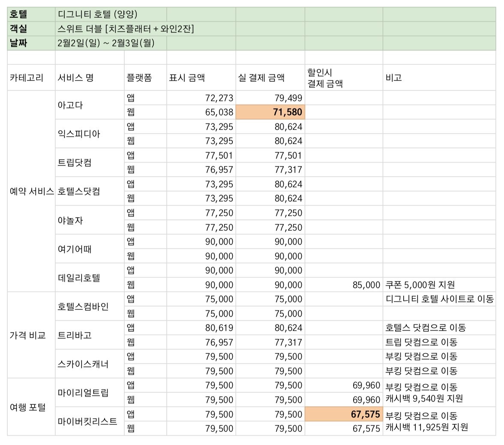Select the '앱' platform cell for 야놀자
504x445 pixels.
pyautogui.click(x=145, y=213)
